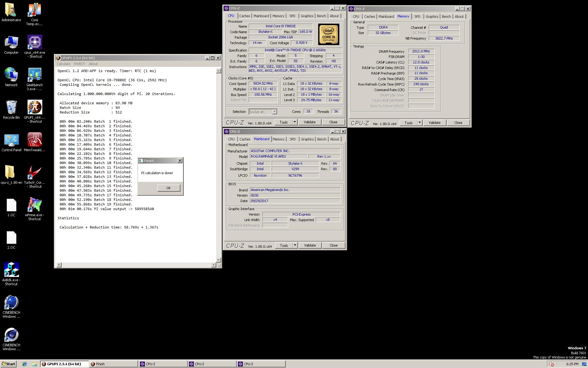The height and width of the screenshot is (368, 588).
Task: Select the AsBclk.exe shortcut icon
Action: coord(11,270)
